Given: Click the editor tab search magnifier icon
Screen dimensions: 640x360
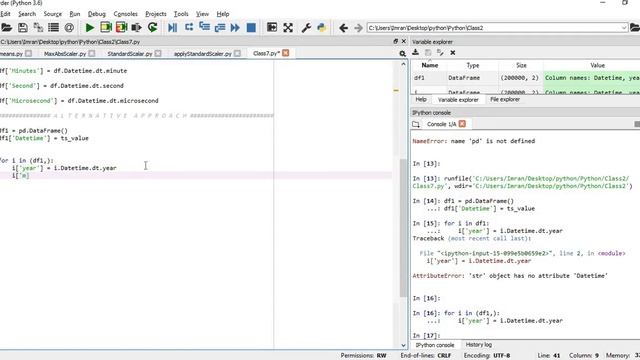Looking at the screenshot, I should pyautogui.click(x=402, y=53).
